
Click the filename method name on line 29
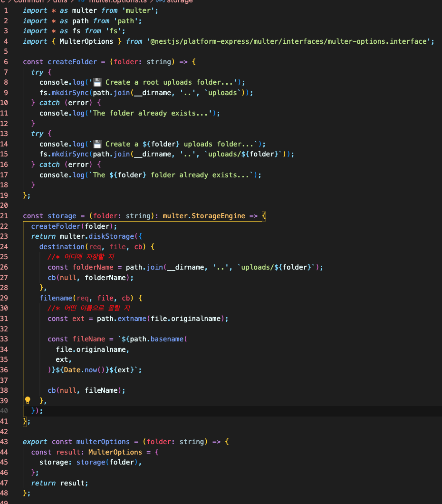pyautogui.click(x=56, y=298)
